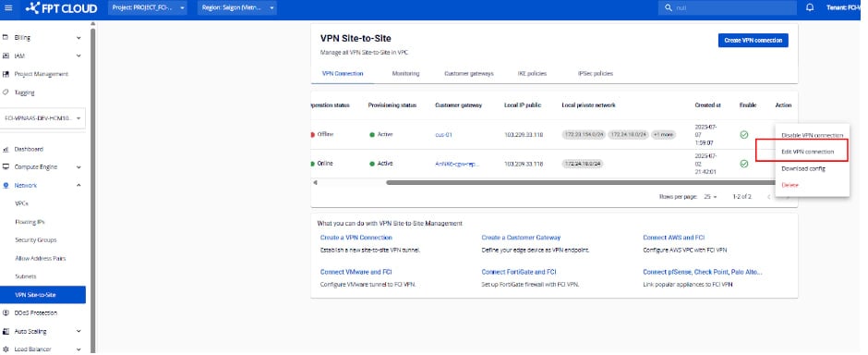
Task: Click in the top search field
Action: 728,8
